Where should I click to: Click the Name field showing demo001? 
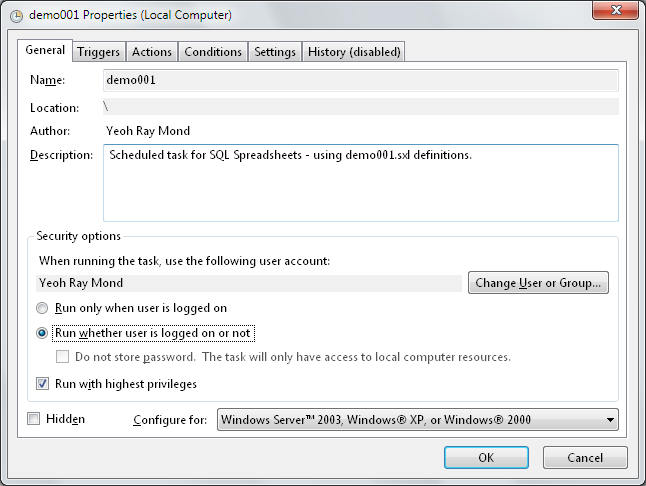(360, 80)
